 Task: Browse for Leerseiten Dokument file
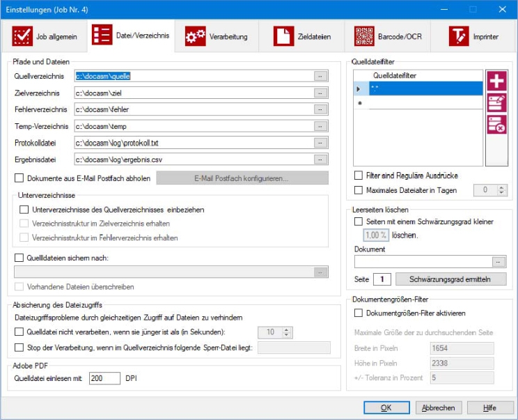[x=499, y=262]
